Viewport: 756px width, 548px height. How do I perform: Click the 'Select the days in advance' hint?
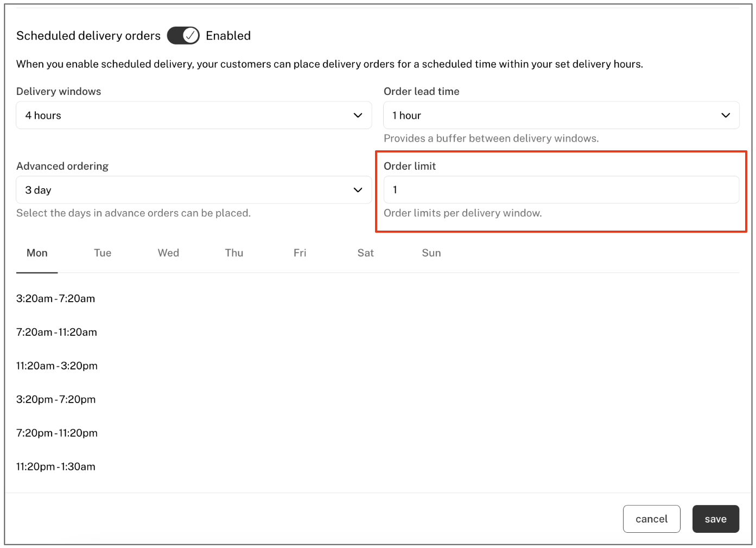[x=134, y=213]
